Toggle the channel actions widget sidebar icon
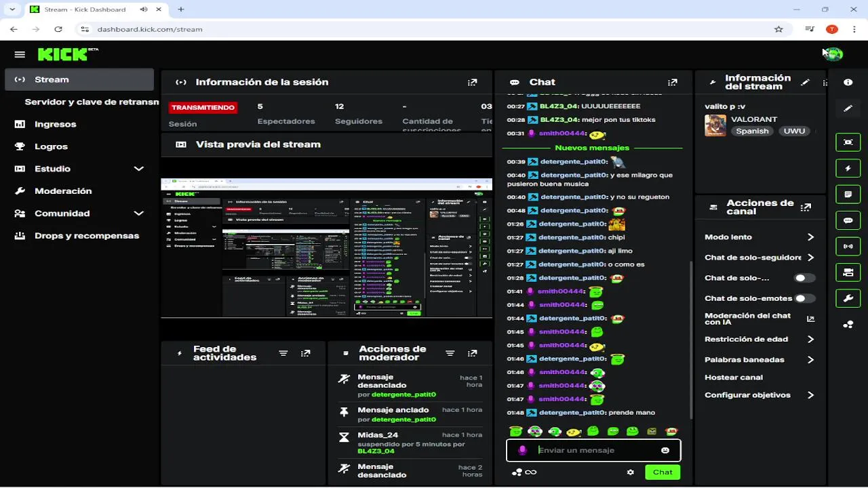Image resolution: width=868 pixels, height=488 pixels. tap(848, 272)
